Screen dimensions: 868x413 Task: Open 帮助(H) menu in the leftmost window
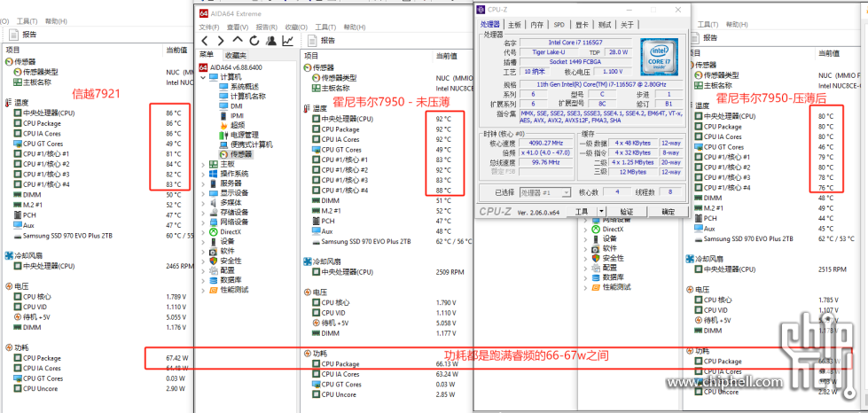point(56,21)
